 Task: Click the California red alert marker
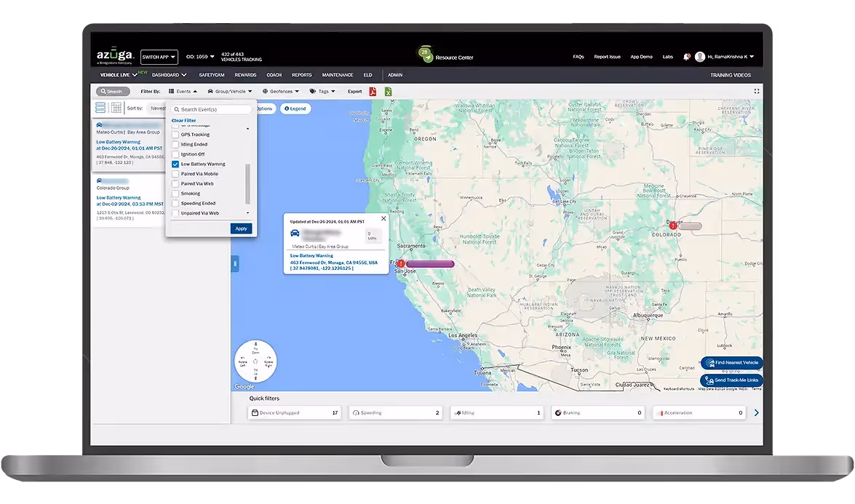(401, 264)
